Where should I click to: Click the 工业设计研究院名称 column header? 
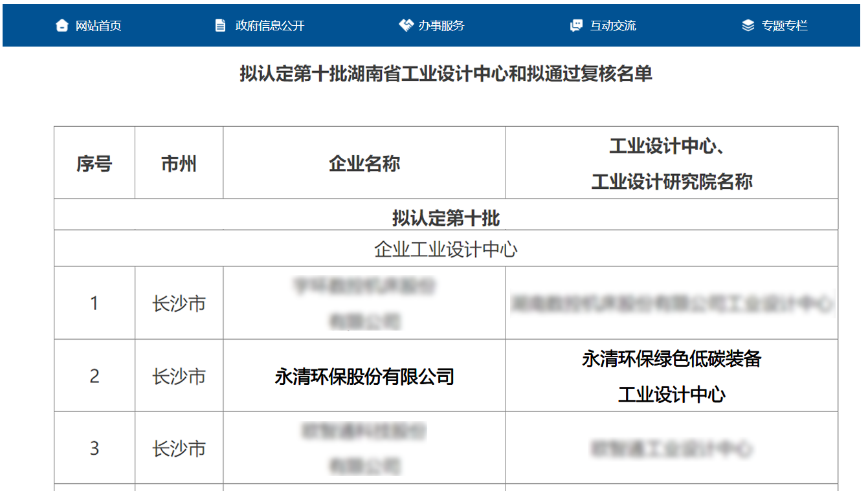[671, 181]
